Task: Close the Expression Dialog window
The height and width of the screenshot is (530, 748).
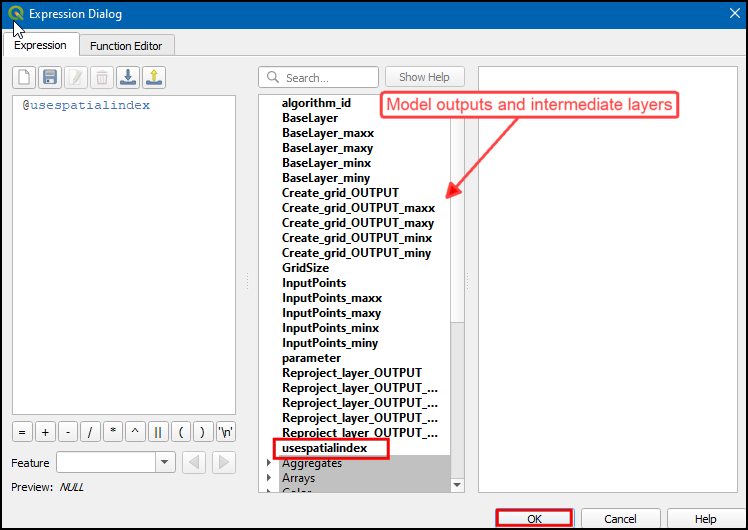Action: (735, 13)
